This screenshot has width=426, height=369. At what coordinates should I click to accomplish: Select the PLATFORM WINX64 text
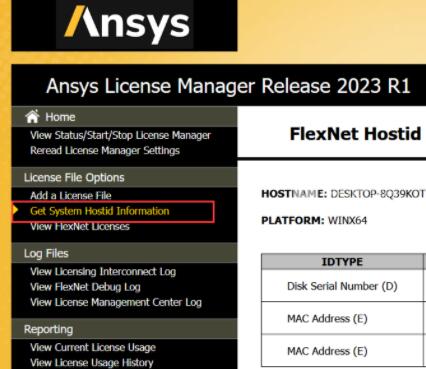point(314,220)
